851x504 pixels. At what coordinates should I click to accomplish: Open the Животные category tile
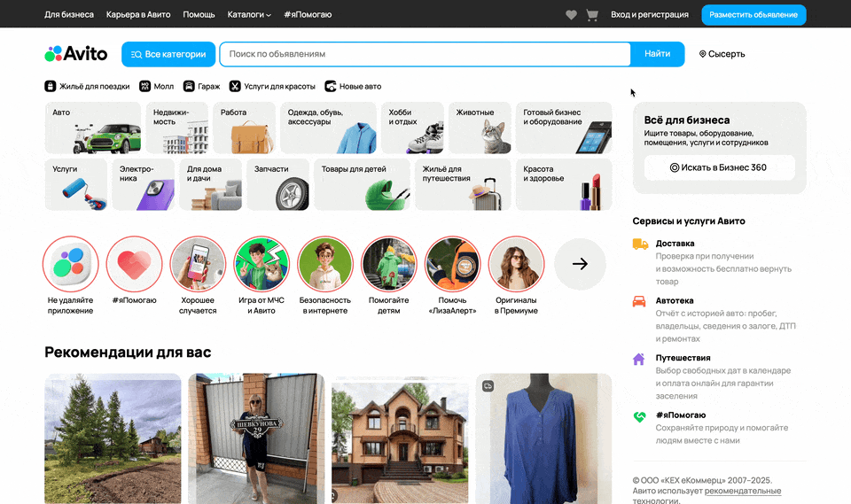(480, 128)
